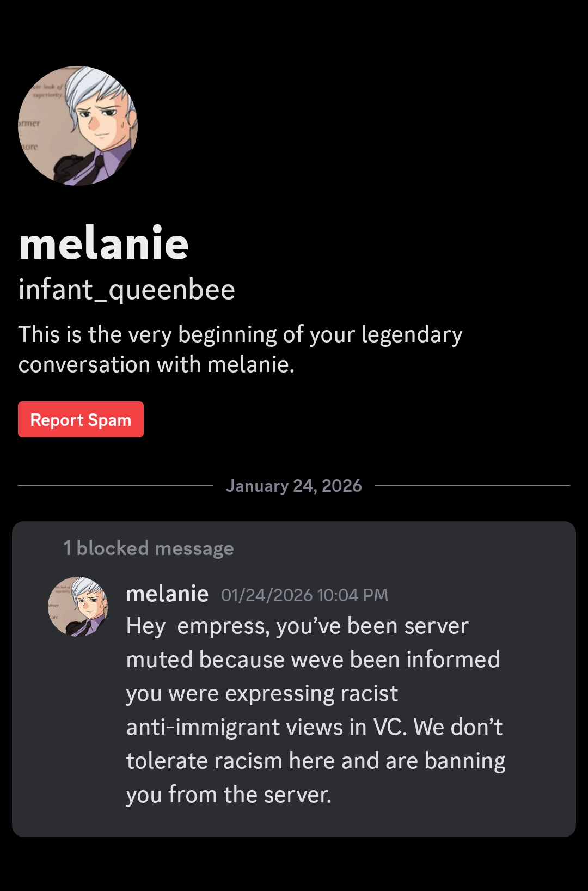Click "conversation with melanie." intro line
This screenshot has height=891, width=588.
pos(156,364)
